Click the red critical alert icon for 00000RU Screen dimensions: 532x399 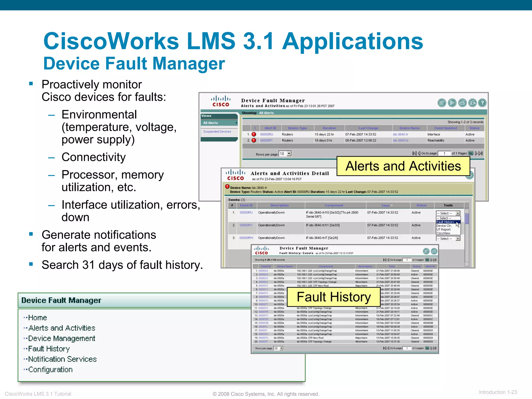pos(254,134)
